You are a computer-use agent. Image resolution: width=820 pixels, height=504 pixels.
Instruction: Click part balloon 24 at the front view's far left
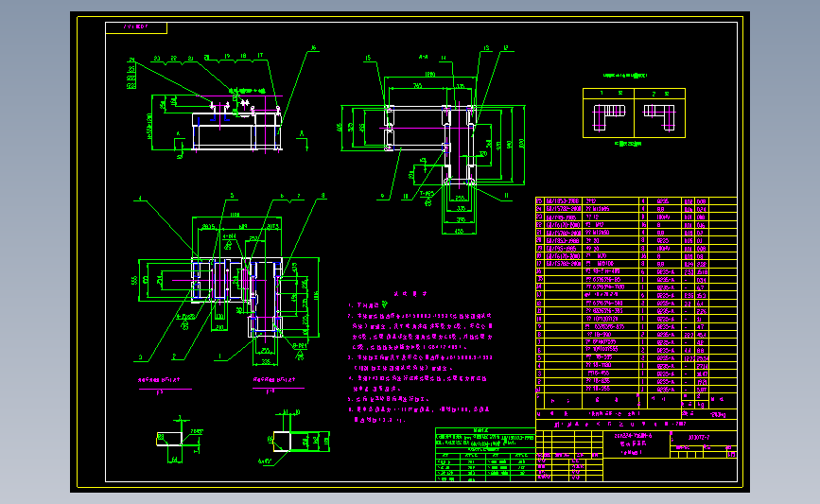[131, 61]
